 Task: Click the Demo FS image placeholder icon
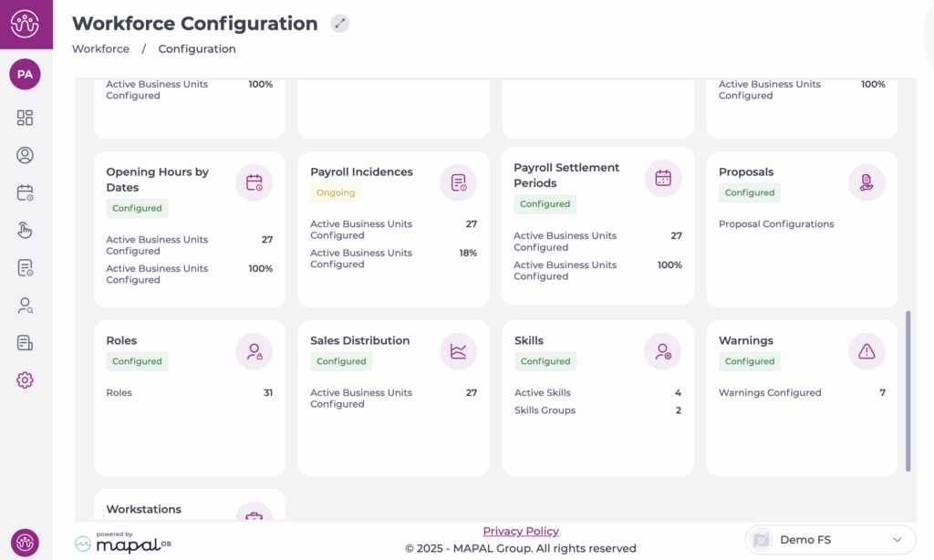click(x=762, y=540)
